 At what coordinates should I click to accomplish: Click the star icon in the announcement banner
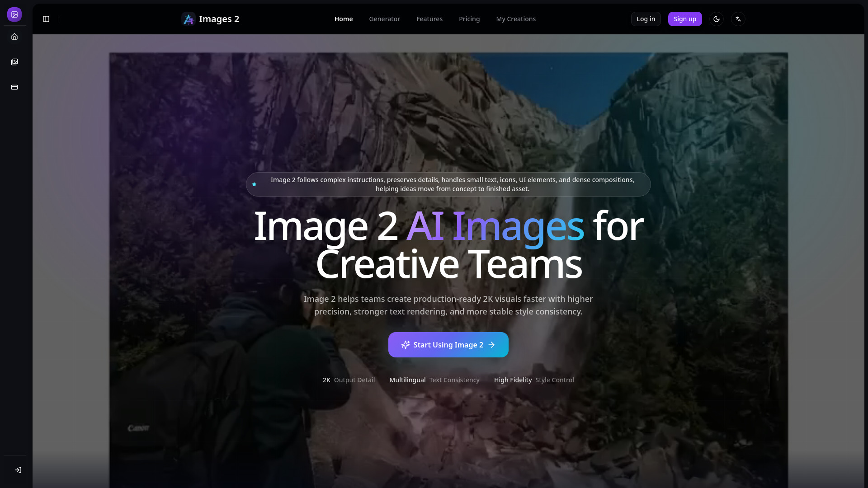tap(254, 184)
